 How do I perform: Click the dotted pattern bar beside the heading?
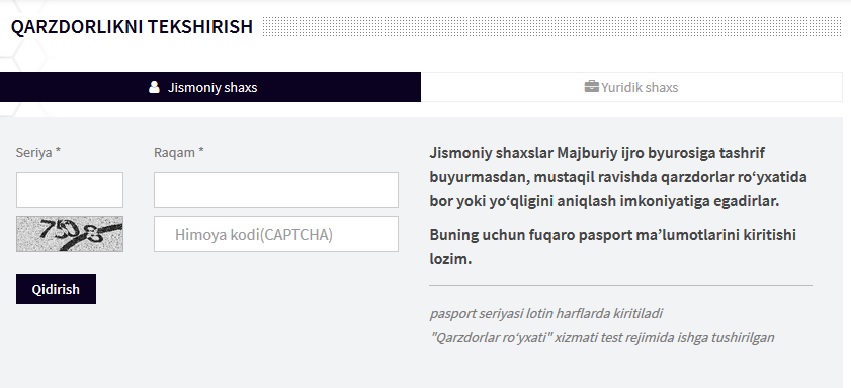(552, 27)
